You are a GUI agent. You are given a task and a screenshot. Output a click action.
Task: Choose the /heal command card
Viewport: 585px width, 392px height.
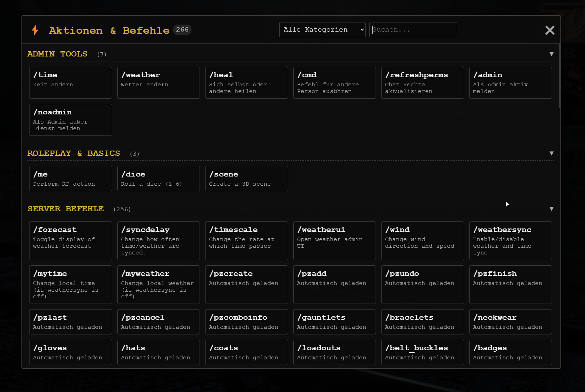tap(246, 82)
